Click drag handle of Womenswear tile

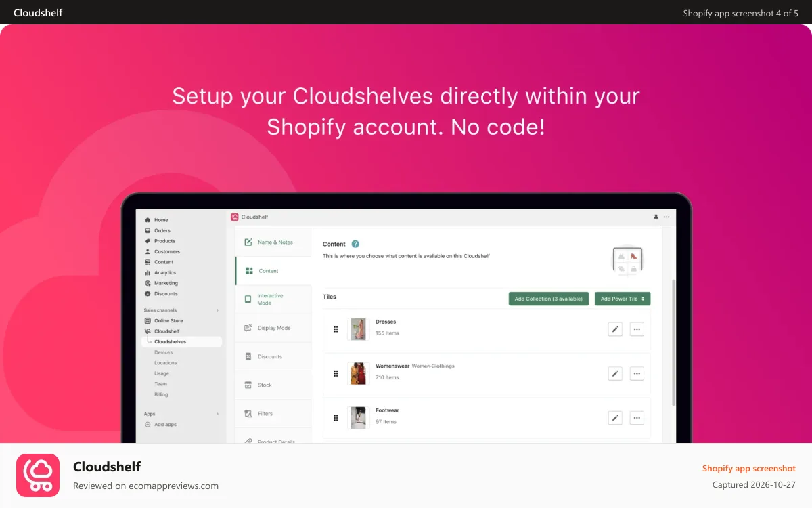click(336, 373)
